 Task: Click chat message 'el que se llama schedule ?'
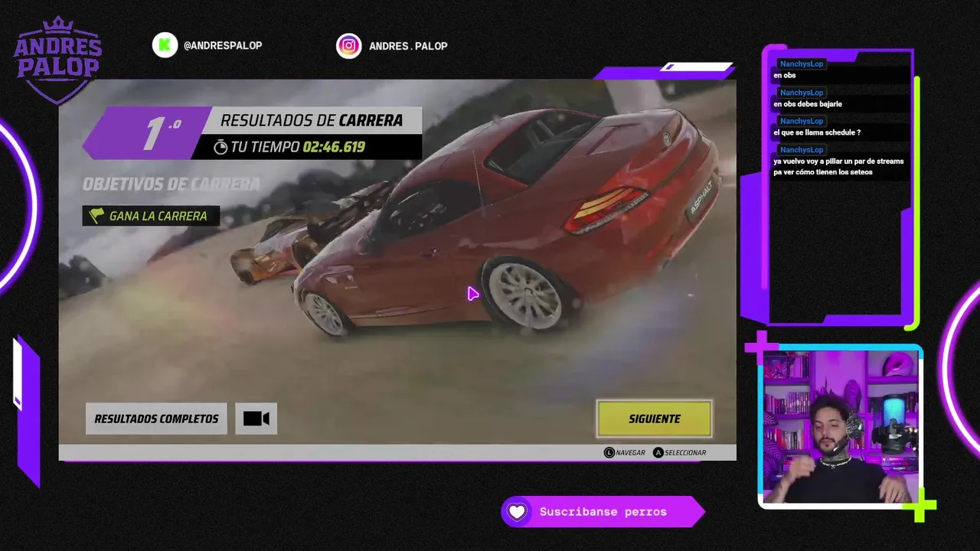pos(817,132)
